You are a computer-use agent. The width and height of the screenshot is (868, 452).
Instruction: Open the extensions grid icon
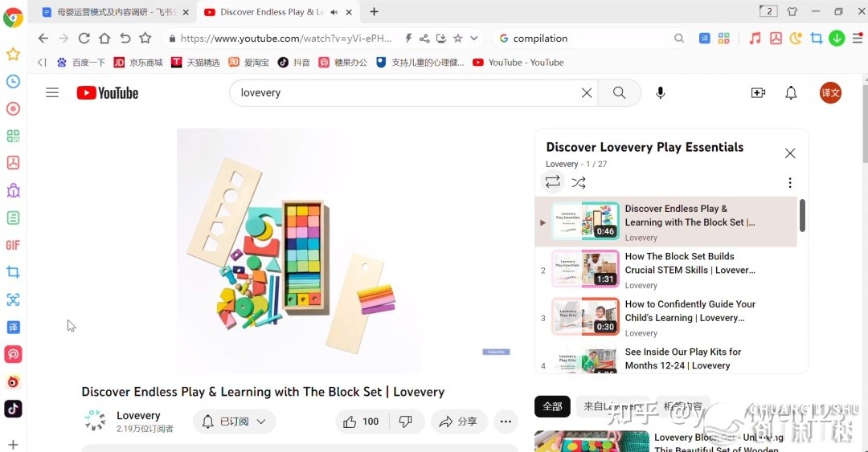click(723, 39)
